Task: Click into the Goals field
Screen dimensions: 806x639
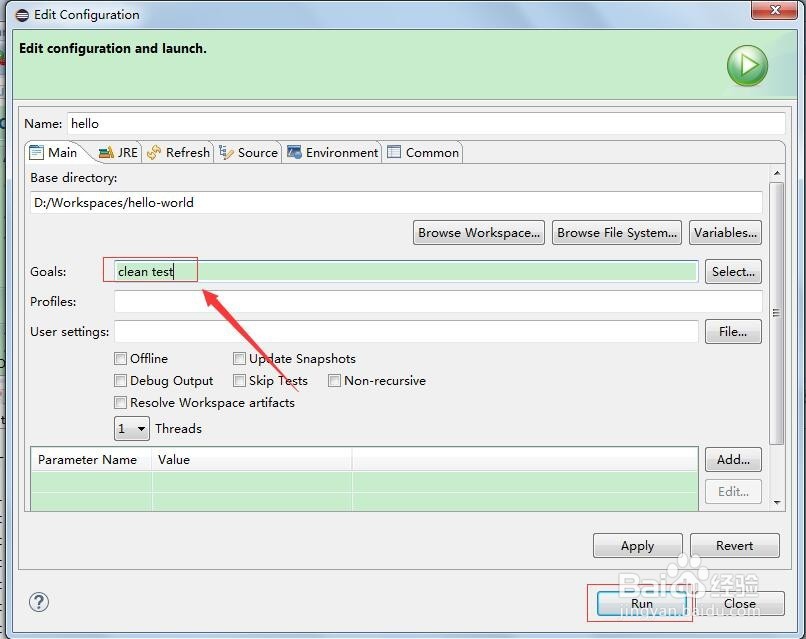Action: pyautogui.click(x=406, y=271)
